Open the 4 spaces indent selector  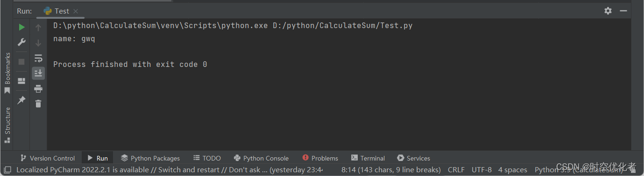(x=512, y=170)
